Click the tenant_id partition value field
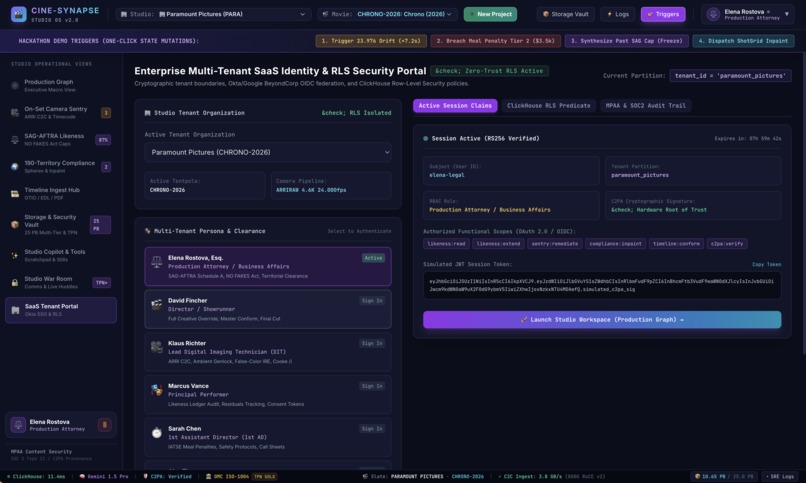Viewport: 806px width, 483px height. pos(730,76)
